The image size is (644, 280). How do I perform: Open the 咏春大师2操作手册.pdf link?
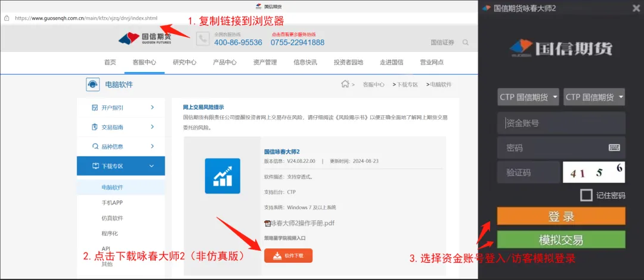[302, 223]
